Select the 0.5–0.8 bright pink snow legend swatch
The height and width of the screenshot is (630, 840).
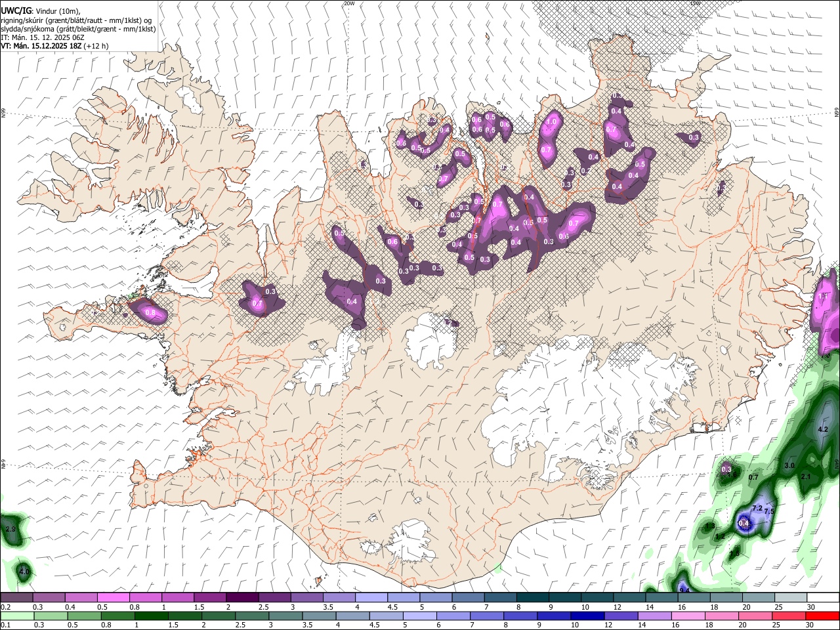113,597
